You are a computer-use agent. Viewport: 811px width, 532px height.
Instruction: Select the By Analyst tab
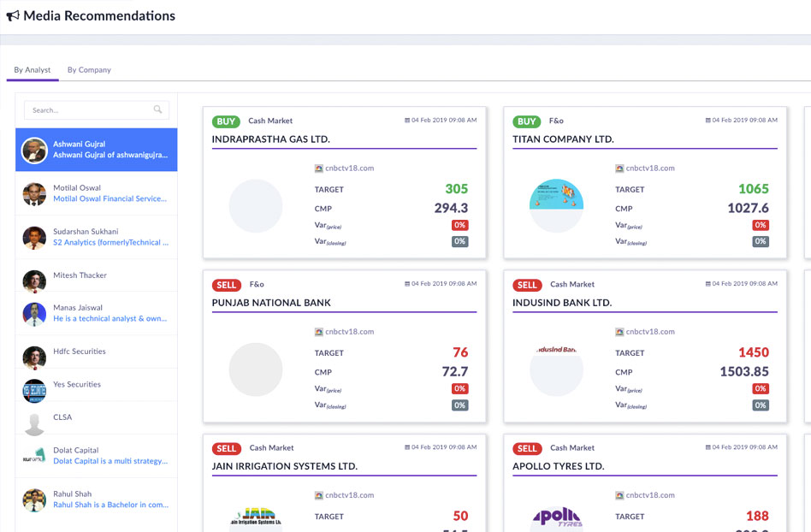(33, 70)
